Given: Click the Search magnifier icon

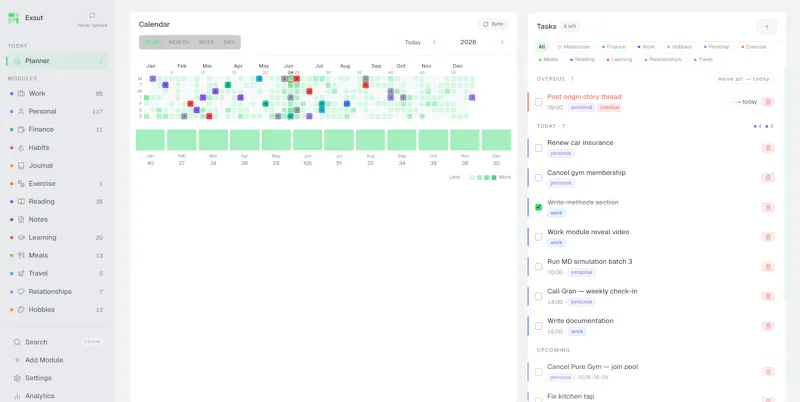Looking at the screenshot, I should point(17,342).
